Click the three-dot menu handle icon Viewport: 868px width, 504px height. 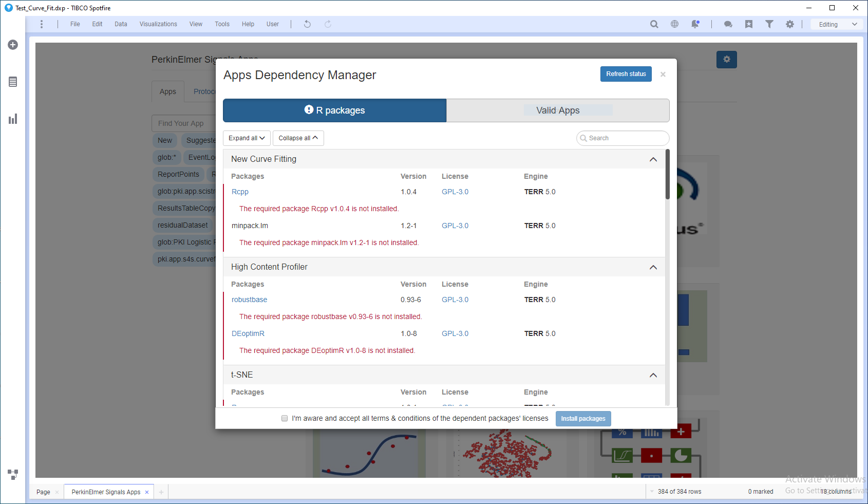coord(42,24)
